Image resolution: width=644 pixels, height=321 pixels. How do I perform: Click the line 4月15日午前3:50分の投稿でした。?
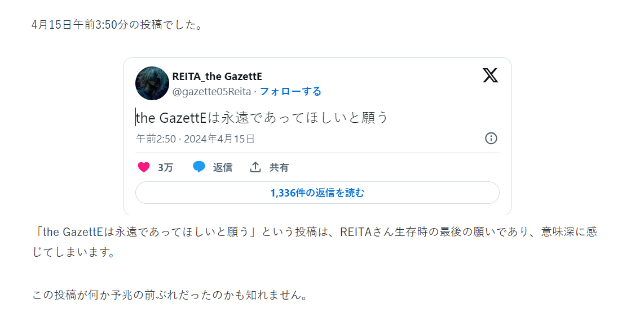[x=117, y=25]
